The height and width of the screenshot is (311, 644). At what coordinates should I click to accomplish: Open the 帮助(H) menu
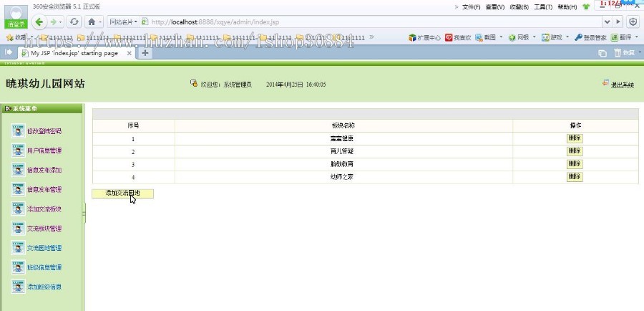(x=567, y=7)
